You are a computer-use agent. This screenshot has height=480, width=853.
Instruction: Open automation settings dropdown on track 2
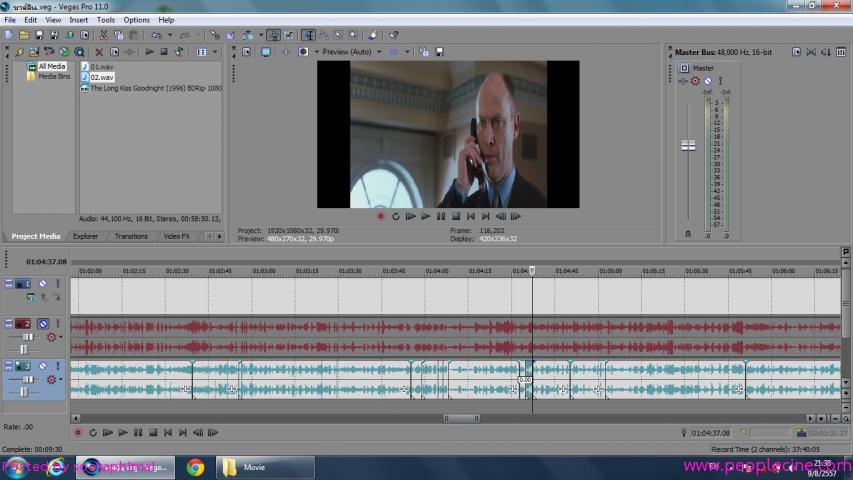60,337
